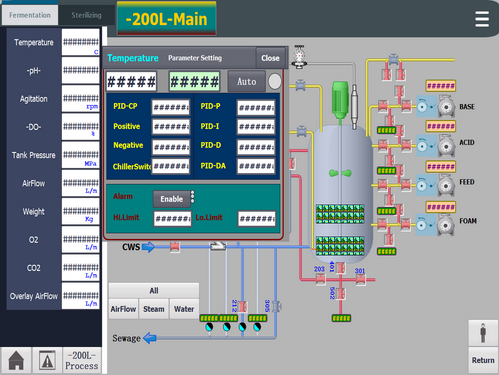Click the FEED peristaltic tubing icon
This screenshot has height=375, width=499.
426,185
